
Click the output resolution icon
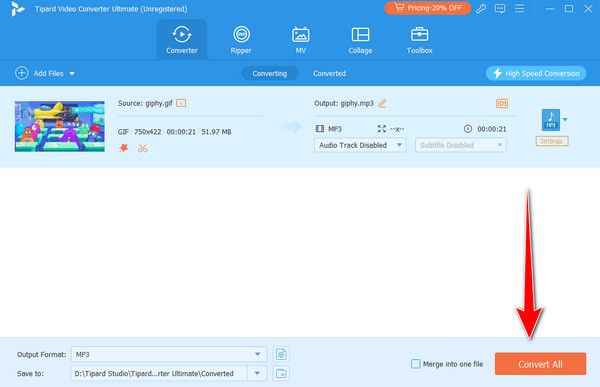(382, 129)
